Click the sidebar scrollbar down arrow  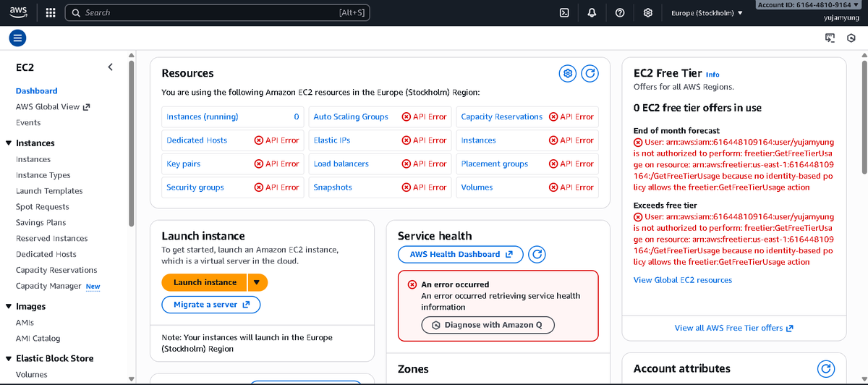tap(131, 378)
